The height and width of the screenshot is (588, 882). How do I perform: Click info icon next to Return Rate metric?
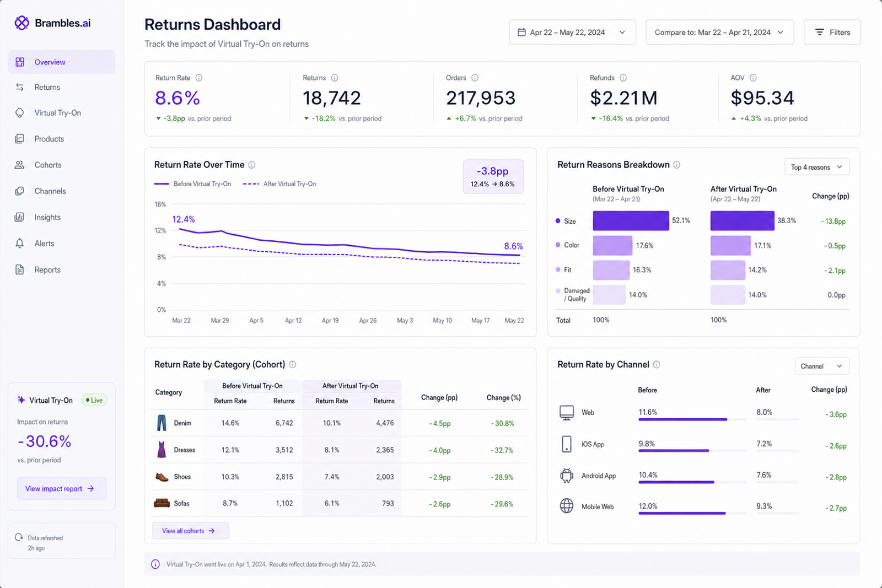(x=199, y=78)
